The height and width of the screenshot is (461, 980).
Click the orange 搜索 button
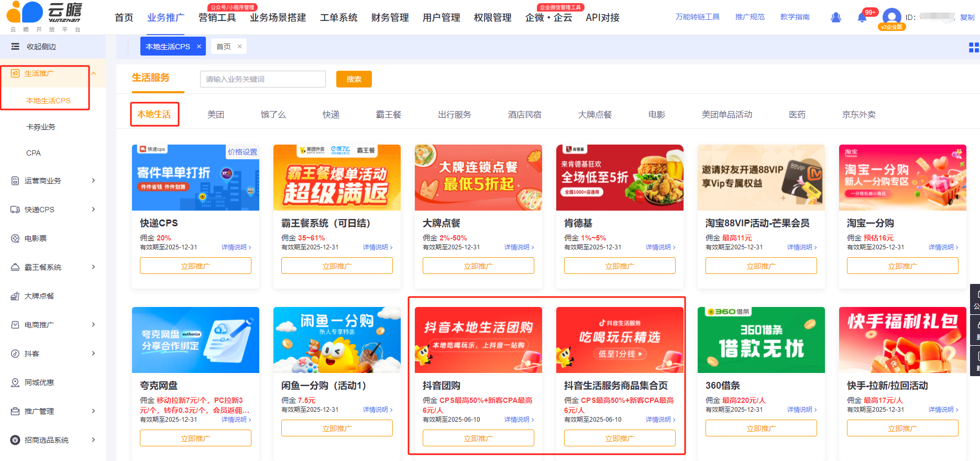point(354,79)
